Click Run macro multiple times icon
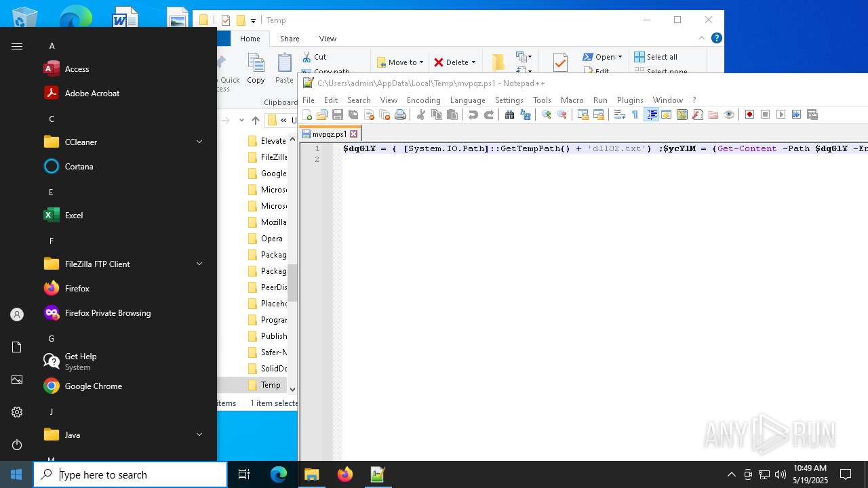868x488 pixels. (796, 115)
